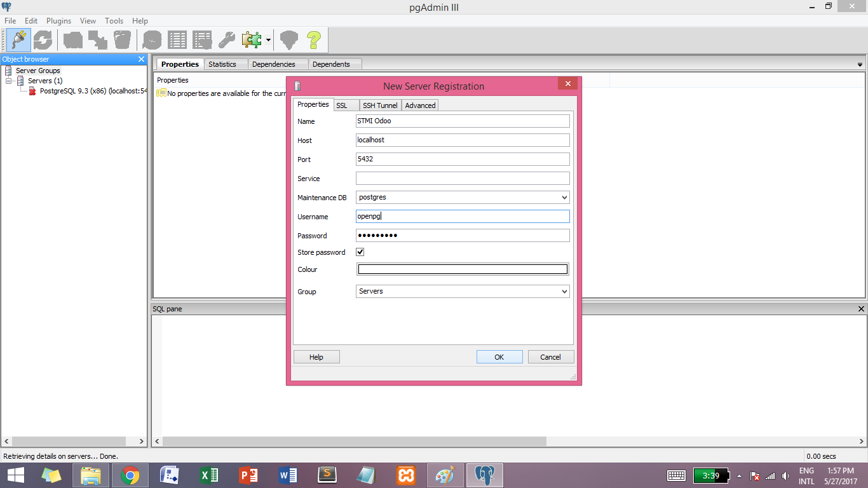Screen dimensions: 868x488
Task: Click the wrench Maintenance toolbar icon
Action: coord(227,40)
